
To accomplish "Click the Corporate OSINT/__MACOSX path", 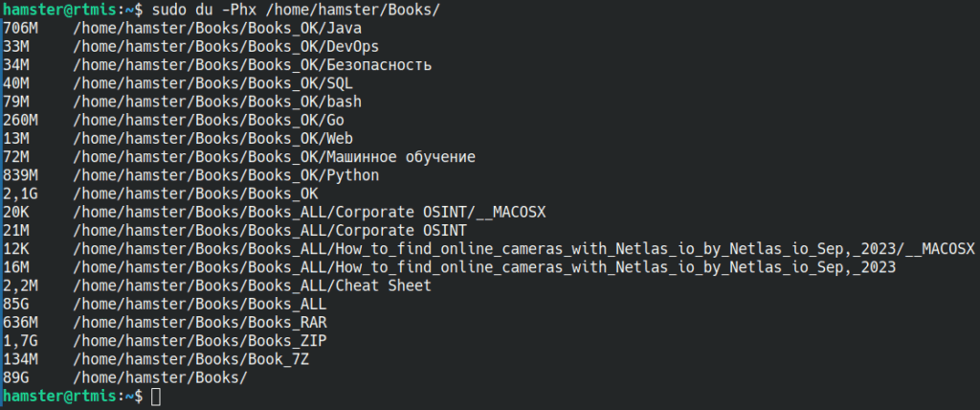I will [x=309, y=213].
